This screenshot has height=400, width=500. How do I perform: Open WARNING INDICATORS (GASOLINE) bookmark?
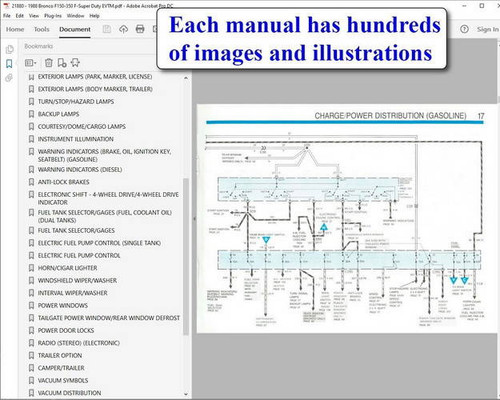point(104,155)
